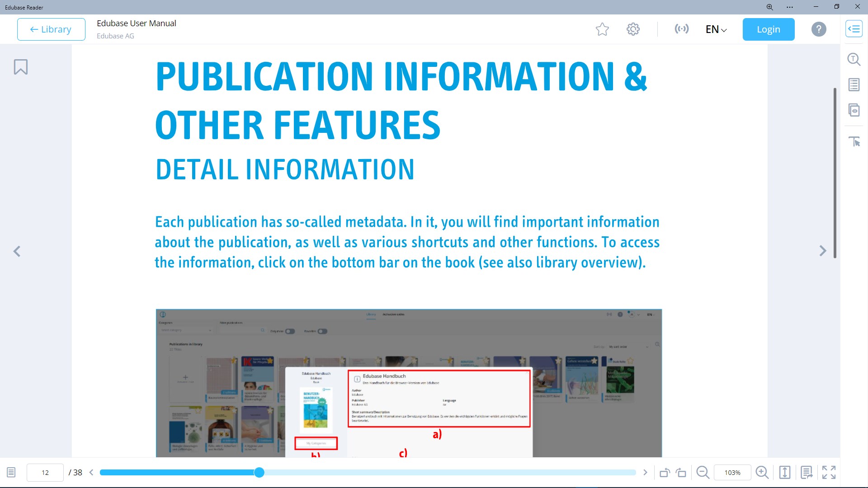The image size is (868, 488).
Task: Open page preview thumbnails icon
Action: tap(854, 110)
